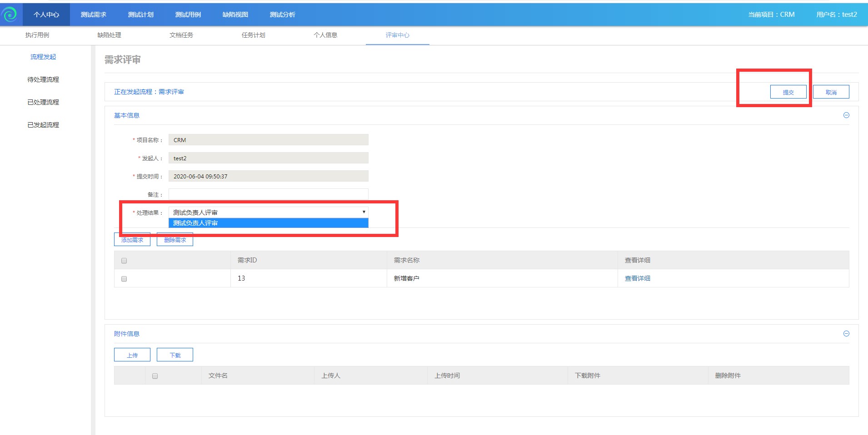Click the 上传 attachment button

(x=132, y=355)
